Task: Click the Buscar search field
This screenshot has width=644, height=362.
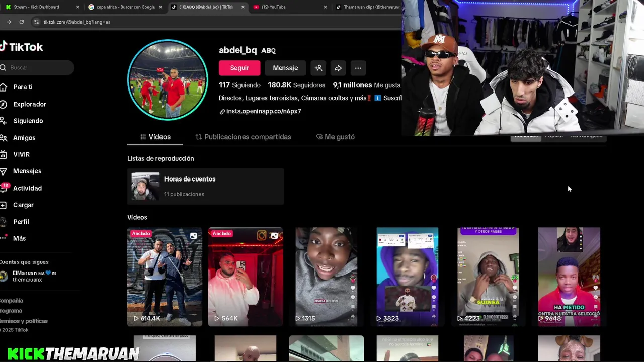Action: 37,67
